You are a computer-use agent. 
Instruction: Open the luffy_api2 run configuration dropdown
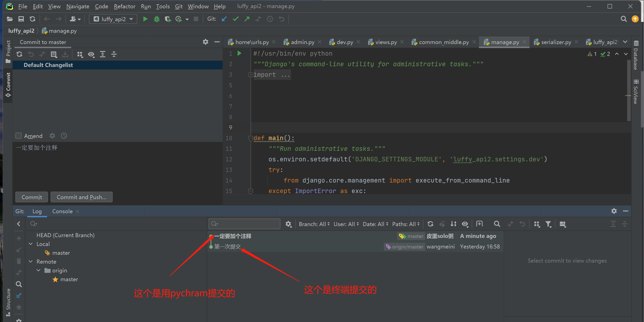point(113,19)
